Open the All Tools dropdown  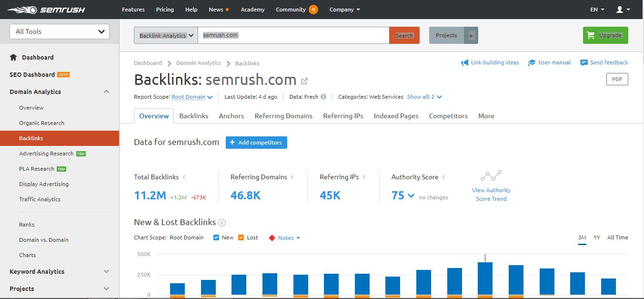tap(60, 31)
